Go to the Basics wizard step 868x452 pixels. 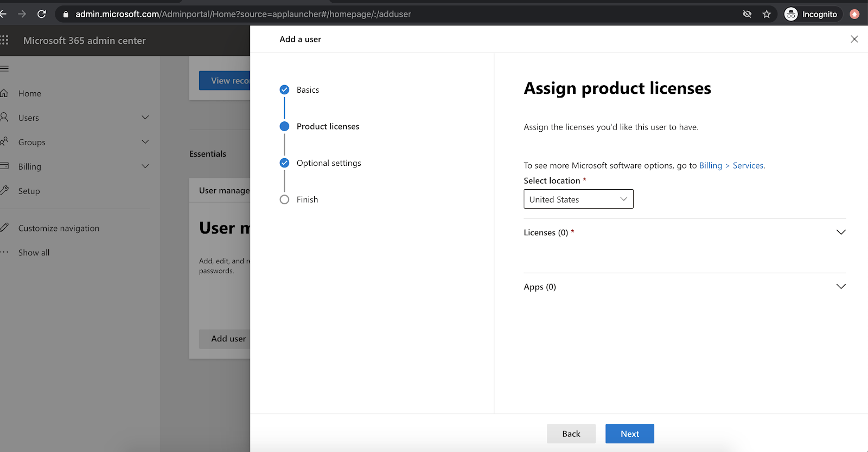pyautogui.click(x=308, y=90)
